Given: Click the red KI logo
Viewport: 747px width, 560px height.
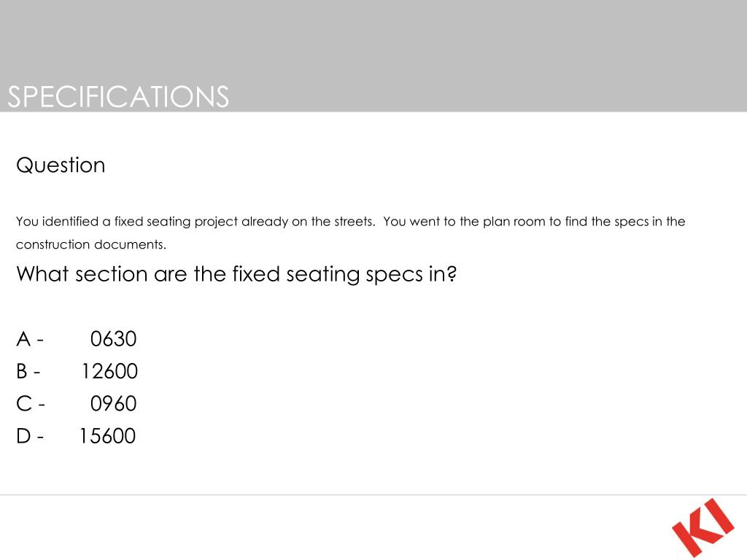Looking at the screenshot, I should tap(703, 526).
